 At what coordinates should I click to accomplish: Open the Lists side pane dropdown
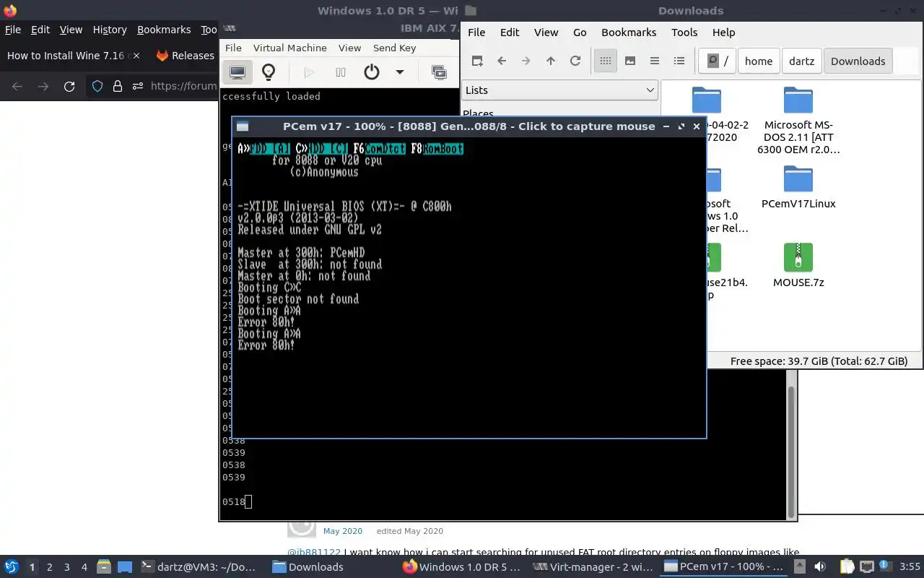[559, 90]
